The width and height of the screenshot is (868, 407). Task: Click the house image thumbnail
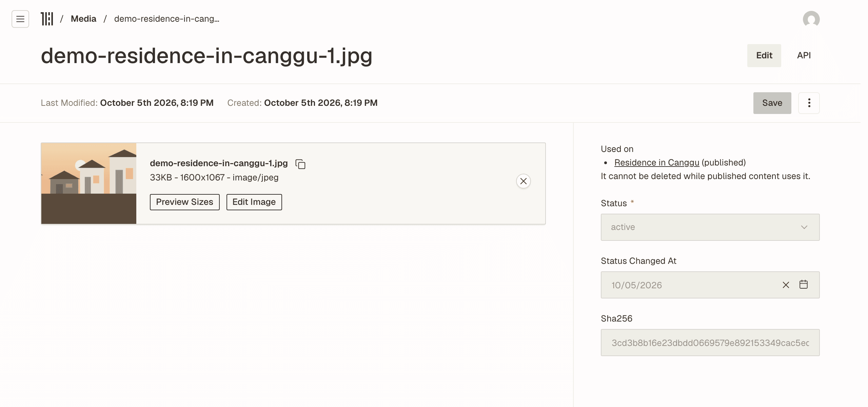pos(89,183)
